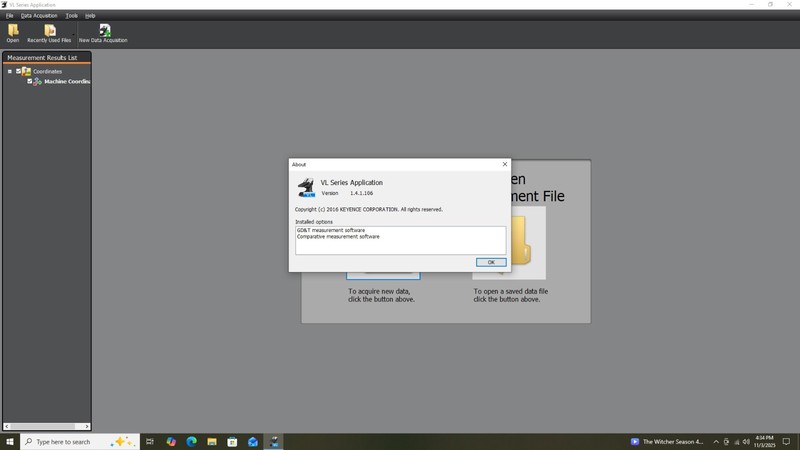Click the right arrow of panel scrollbar
Image resolution: width=800 pixels, height=450 pixels.
click(x=87, y=427)
